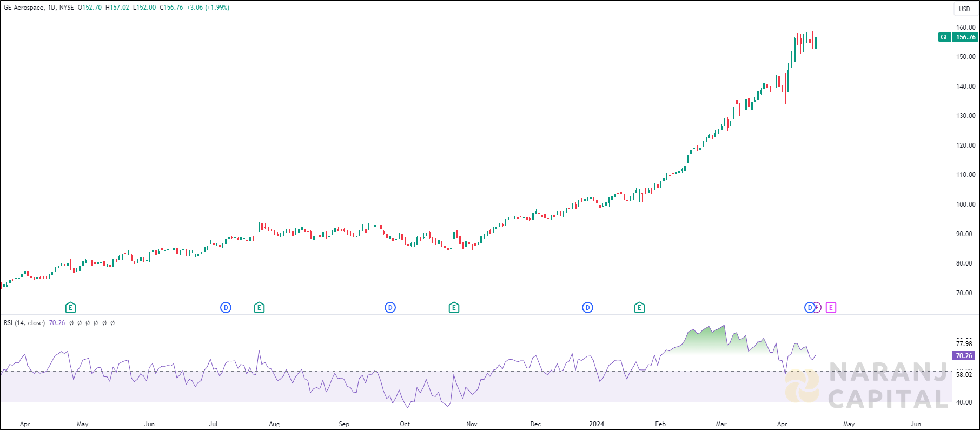Click the green GE 156.76 price label
Screen dimensions: 980x430
click(x=958, y=37)
